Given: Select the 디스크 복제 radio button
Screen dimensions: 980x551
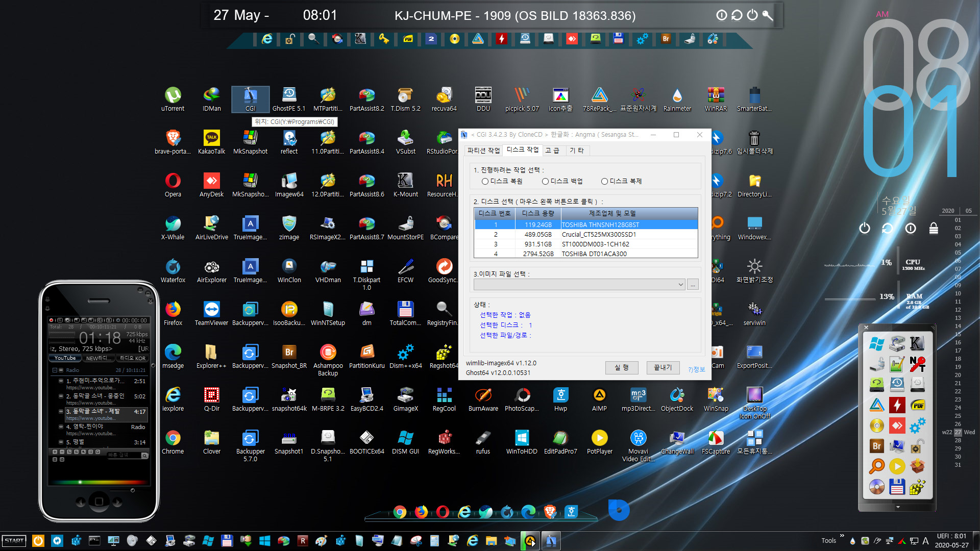Looking at the screenshot, I should (604, 181).
